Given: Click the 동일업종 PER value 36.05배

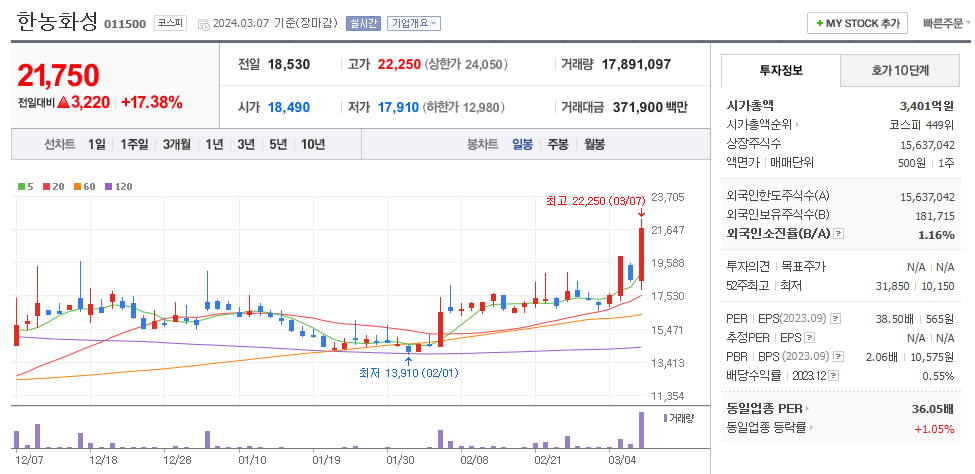Looking at the screenshot, I should [x=931, y=409].
